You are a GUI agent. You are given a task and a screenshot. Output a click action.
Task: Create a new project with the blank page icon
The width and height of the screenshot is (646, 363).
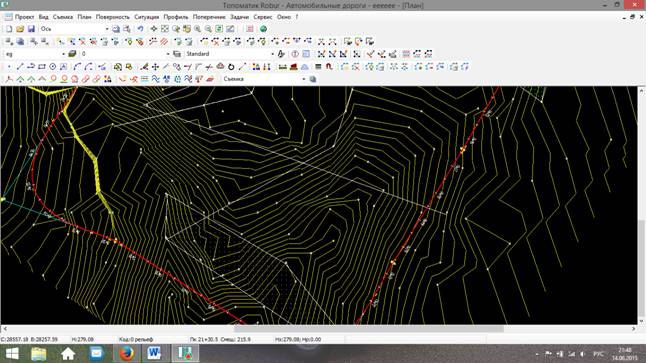(9, 29)
